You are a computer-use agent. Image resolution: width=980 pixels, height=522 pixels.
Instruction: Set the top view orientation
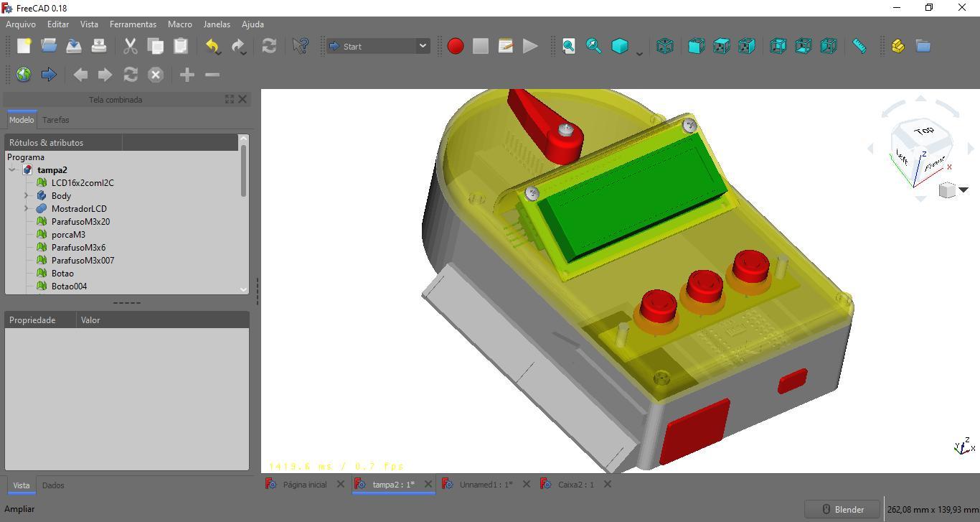coord(721,46)
